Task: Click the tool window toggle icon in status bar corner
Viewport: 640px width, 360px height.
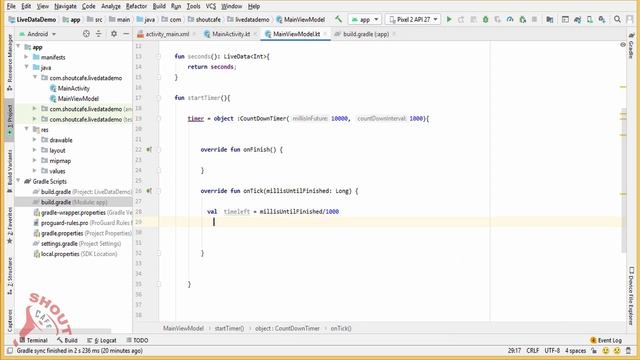Action: [10, 351]
